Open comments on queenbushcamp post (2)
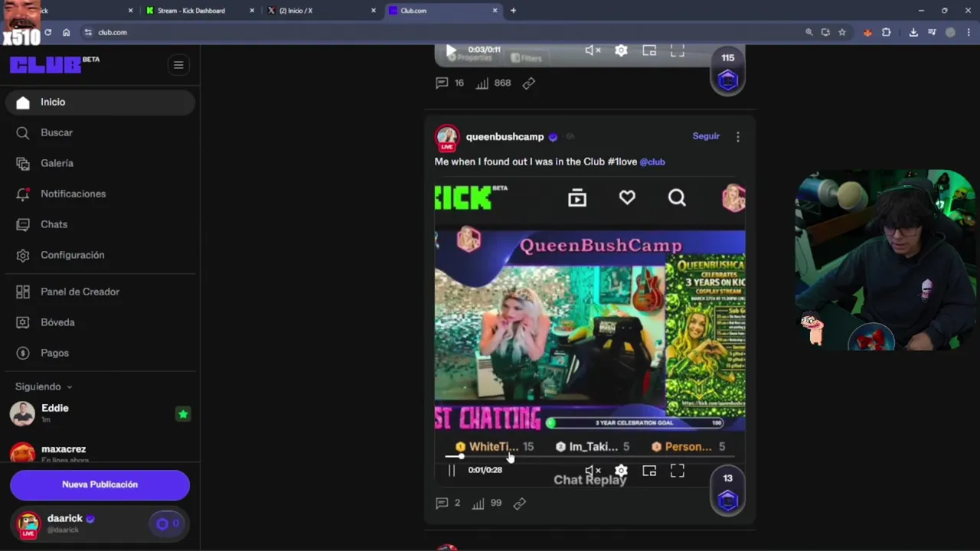 (x=448, y=504)
